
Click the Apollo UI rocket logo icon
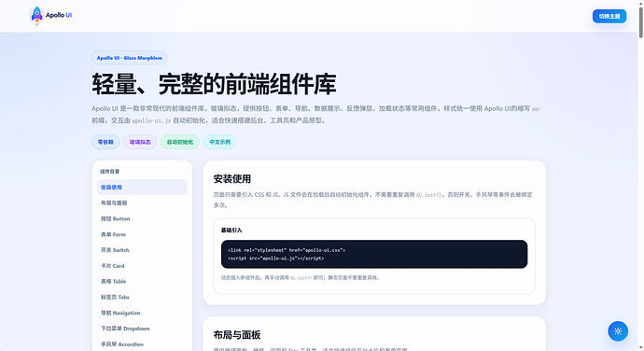tap(37, 16)
